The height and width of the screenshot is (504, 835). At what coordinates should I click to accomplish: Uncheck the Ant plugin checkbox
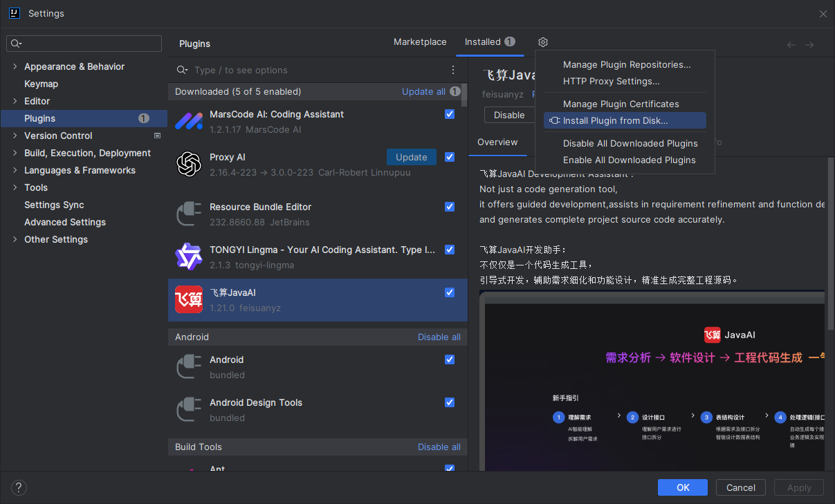click(450, 469)
